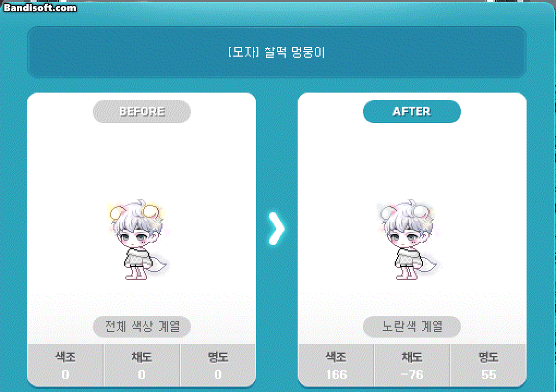Click the Before 색조 value cell

[x=65, y=365]
